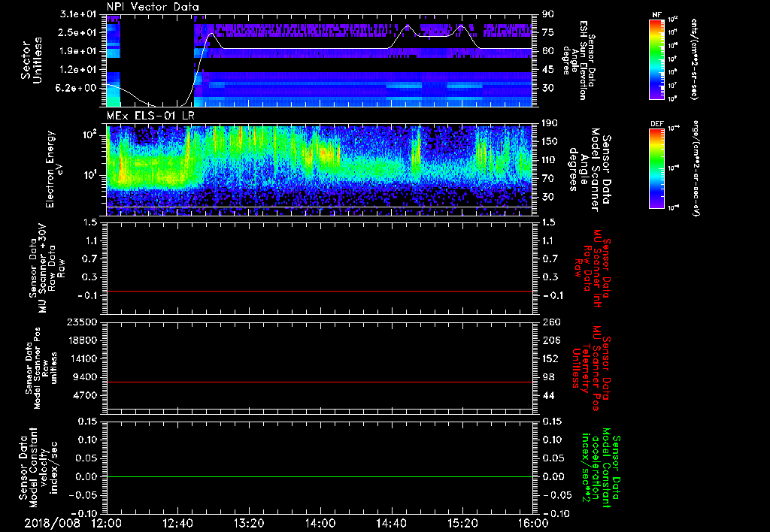Viewport: 770px width, 532px height.
Task: Select the Sector Unitless axis title
Action: (31, 60)
